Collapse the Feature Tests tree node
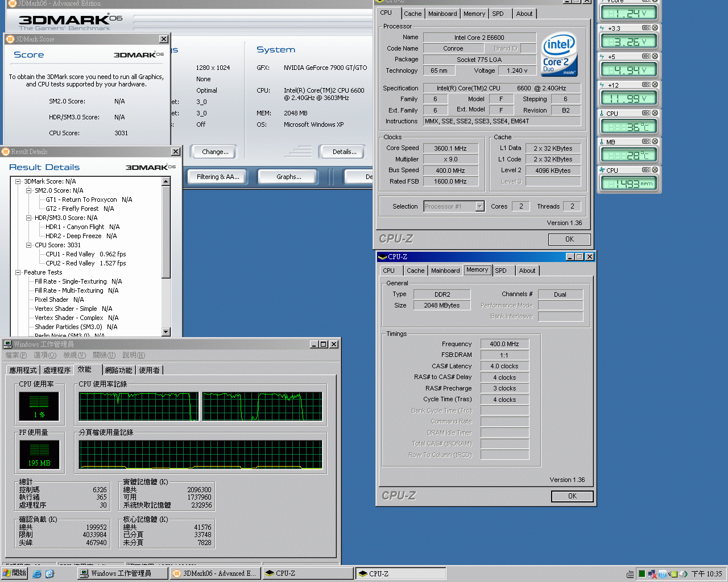The height and width of the screenshot is (582, 728). pos(18,272)
